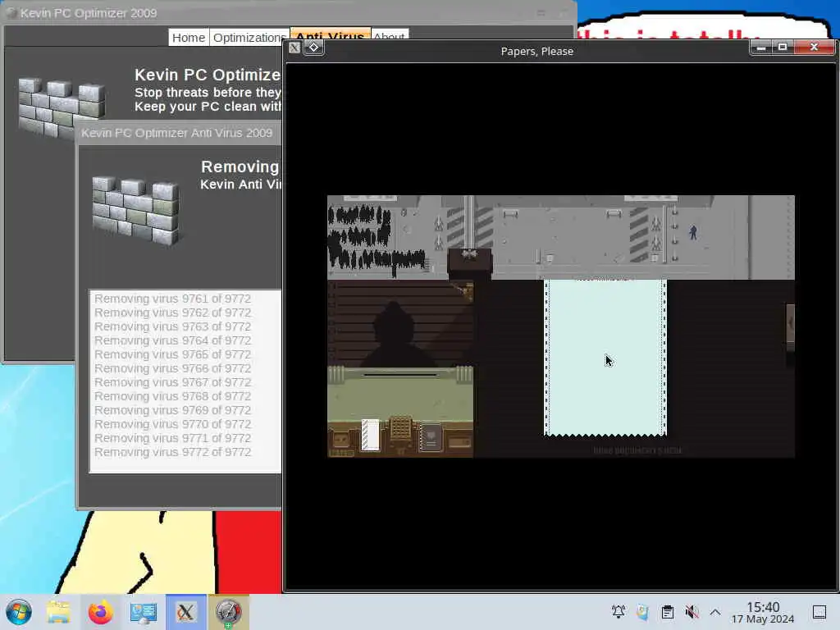Maximize the Papers, Please window
This screenshot has width=840, height=630.
coord(783,48)
